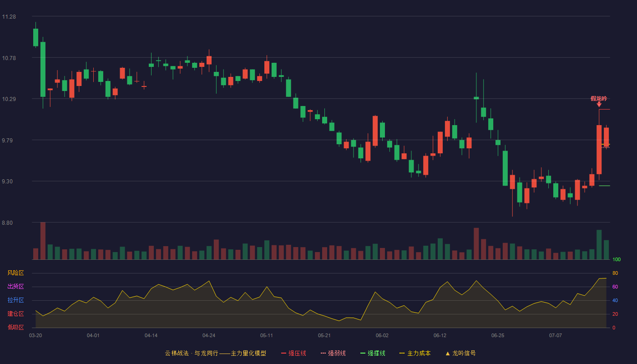The height and width of the screenshot is (364, 637).
Task: Select the 低吸区 zone label
Action: [x=15, y=327]
